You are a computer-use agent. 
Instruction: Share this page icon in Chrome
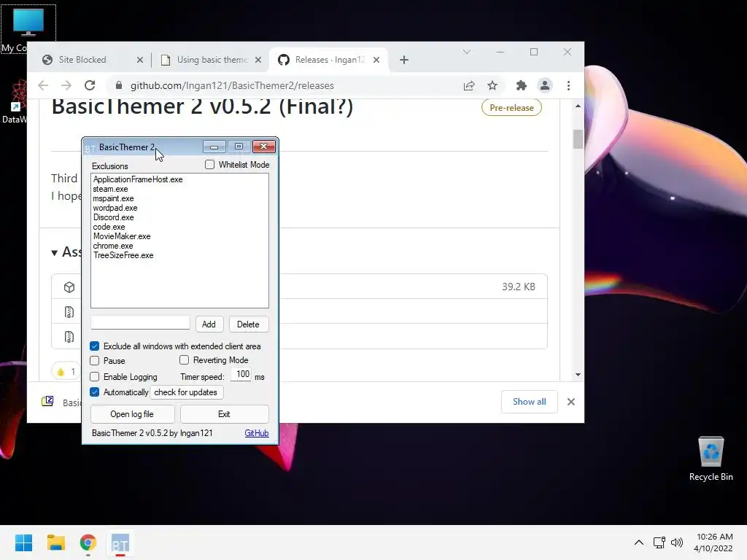click(469, 86)
